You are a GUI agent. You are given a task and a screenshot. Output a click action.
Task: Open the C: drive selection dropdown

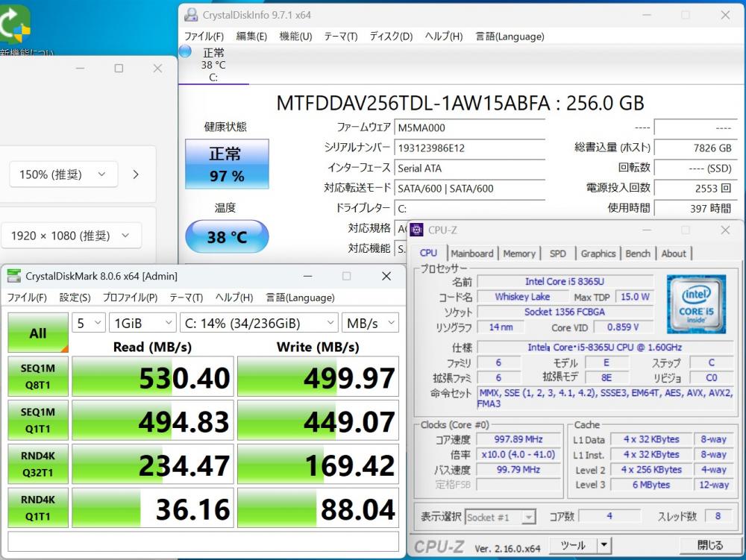point(259,323)
